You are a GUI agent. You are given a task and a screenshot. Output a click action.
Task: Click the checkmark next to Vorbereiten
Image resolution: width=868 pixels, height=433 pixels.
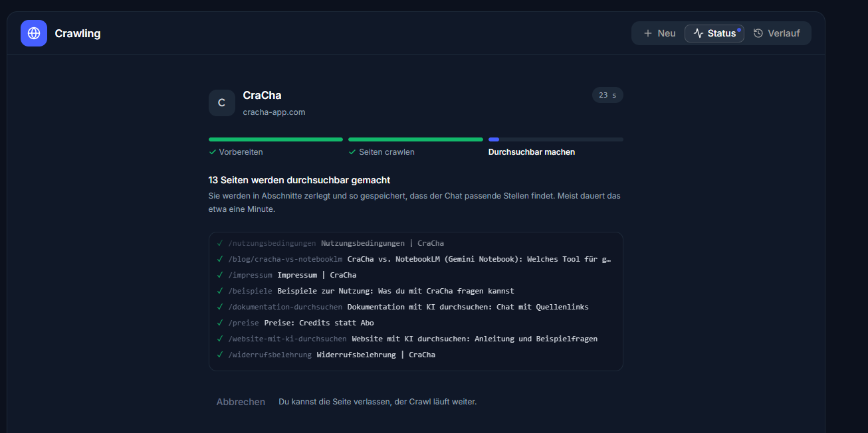(x=213, y=152)
